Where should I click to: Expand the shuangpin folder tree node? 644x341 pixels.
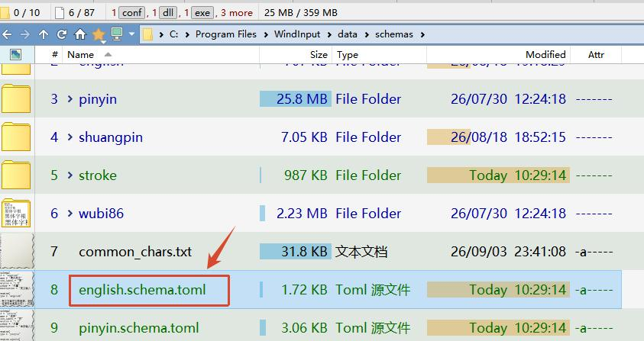click(70, 137)
